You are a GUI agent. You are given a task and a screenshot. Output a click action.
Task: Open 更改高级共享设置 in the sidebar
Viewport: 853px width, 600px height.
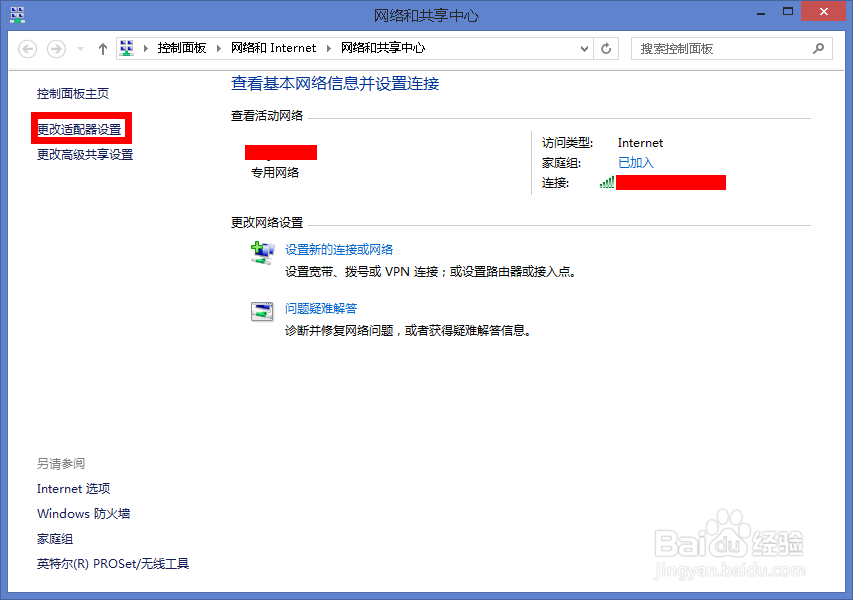(x=83, y=155)
